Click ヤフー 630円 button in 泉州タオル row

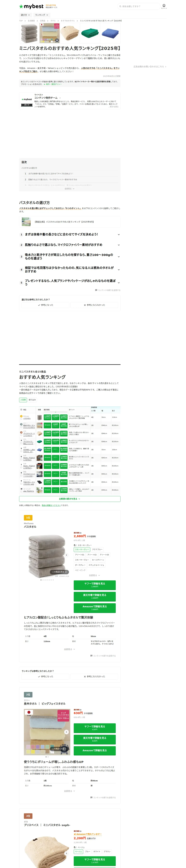coord(56,425)
